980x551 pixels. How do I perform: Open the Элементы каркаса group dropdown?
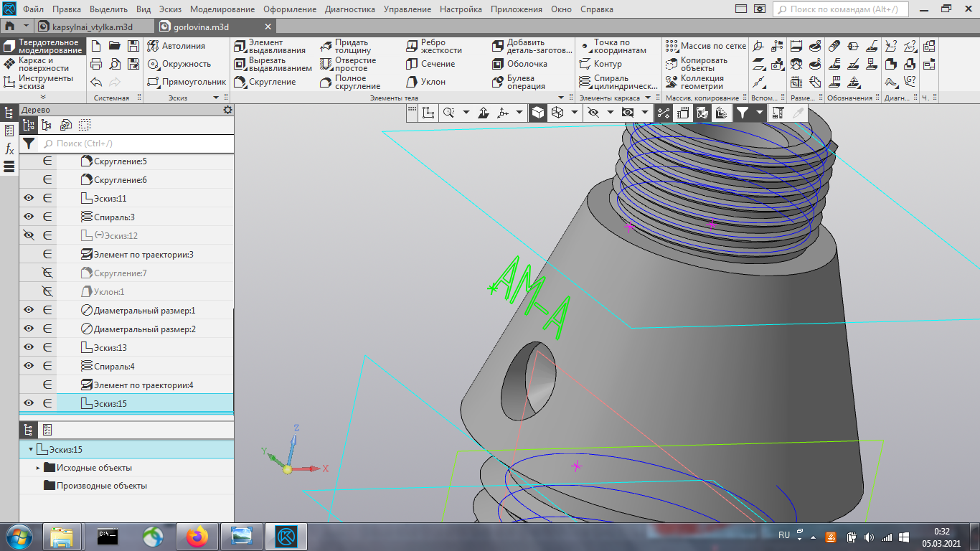[x=648, y=98]
